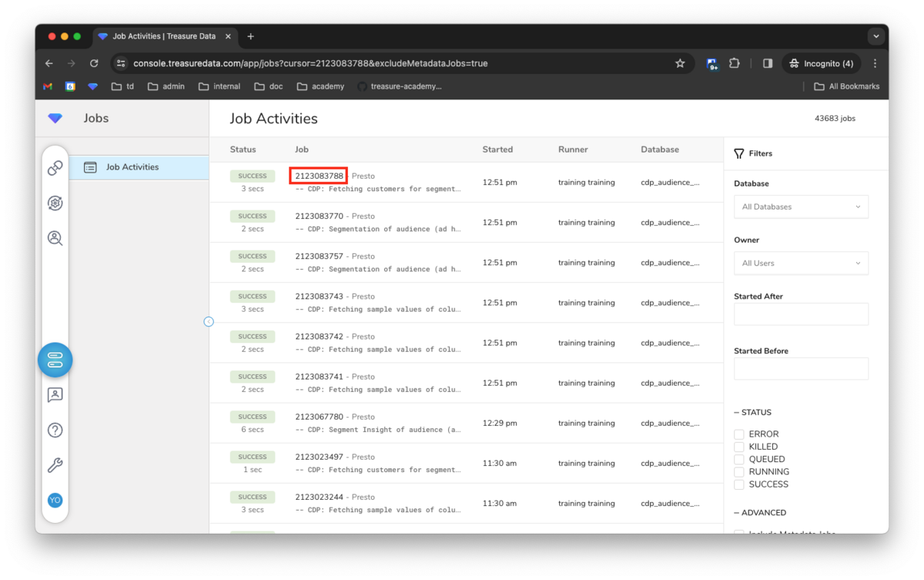The image size is (924, 580).
Task: Bookmark this page with the star
Action: [x=680, y=63]
